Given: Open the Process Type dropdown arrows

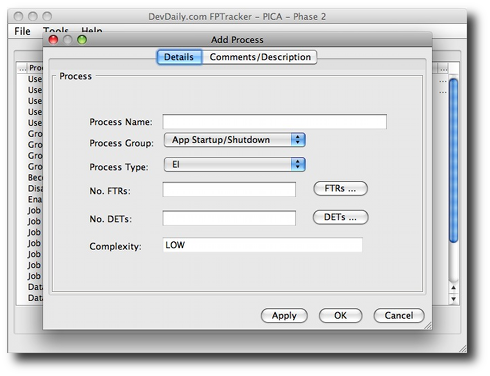Looking at the screenshot, I should click(x=298, y=164).
